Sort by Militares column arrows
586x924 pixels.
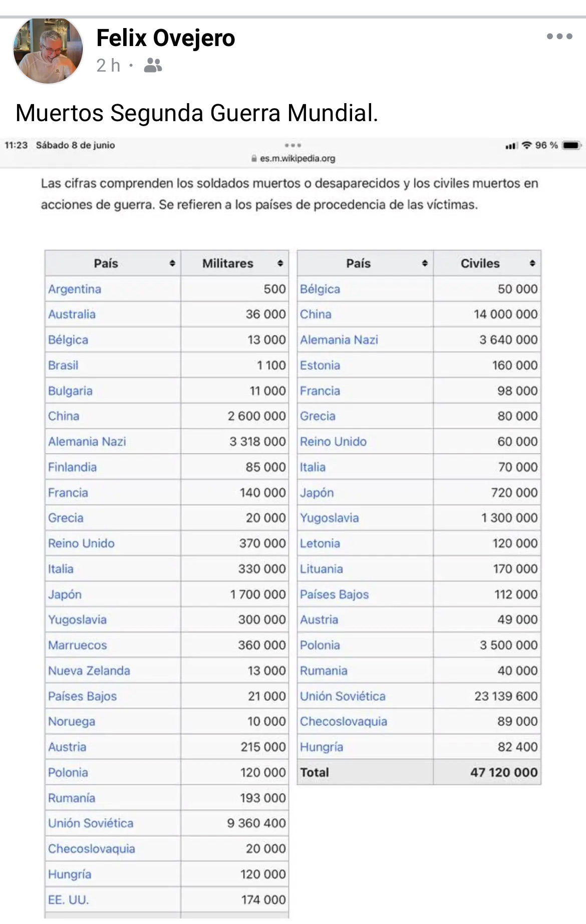[x=280, y=263]
